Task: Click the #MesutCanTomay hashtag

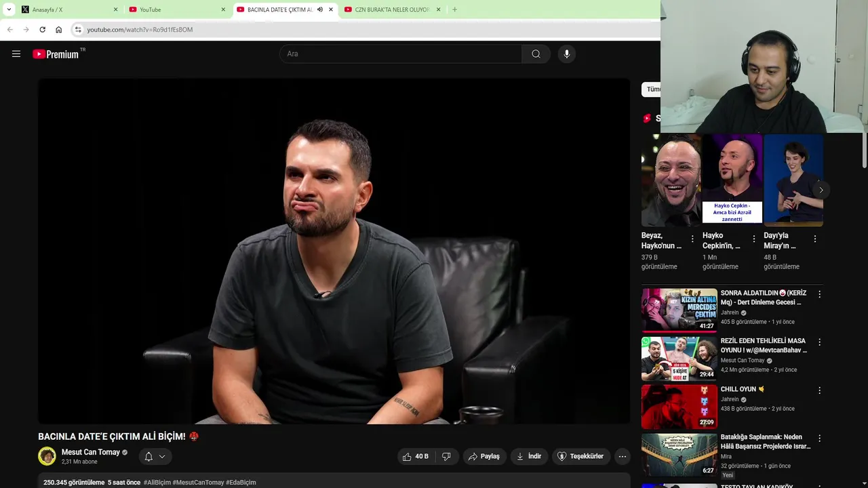Action: click(198, 483)
